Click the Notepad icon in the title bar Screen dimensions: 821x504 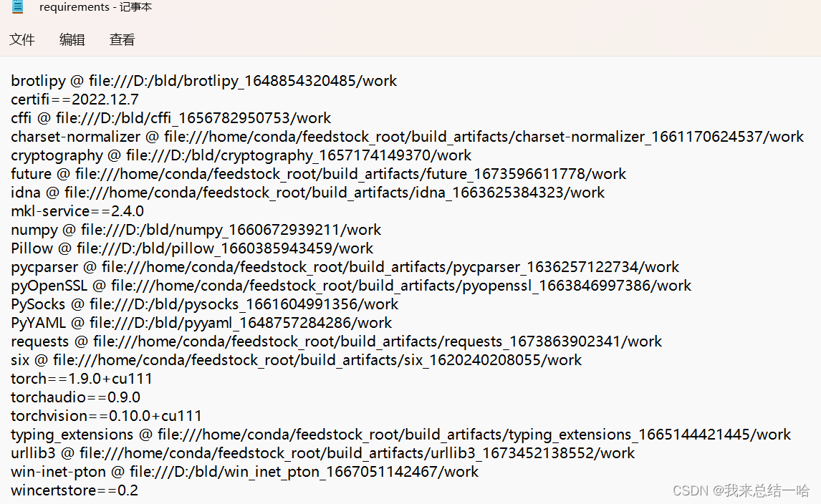pyautogui.click(x=16, y=8)
